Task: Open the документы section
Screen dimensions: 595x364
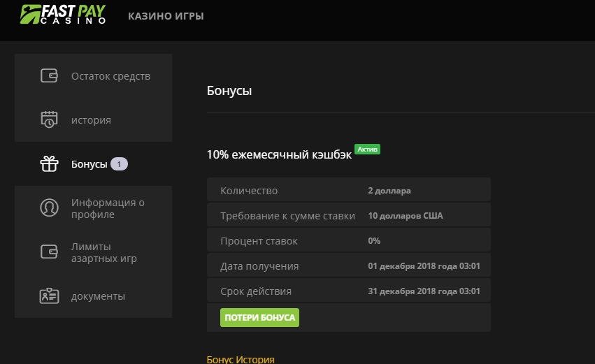Action: pyautogui.click(x=98, y=296)
